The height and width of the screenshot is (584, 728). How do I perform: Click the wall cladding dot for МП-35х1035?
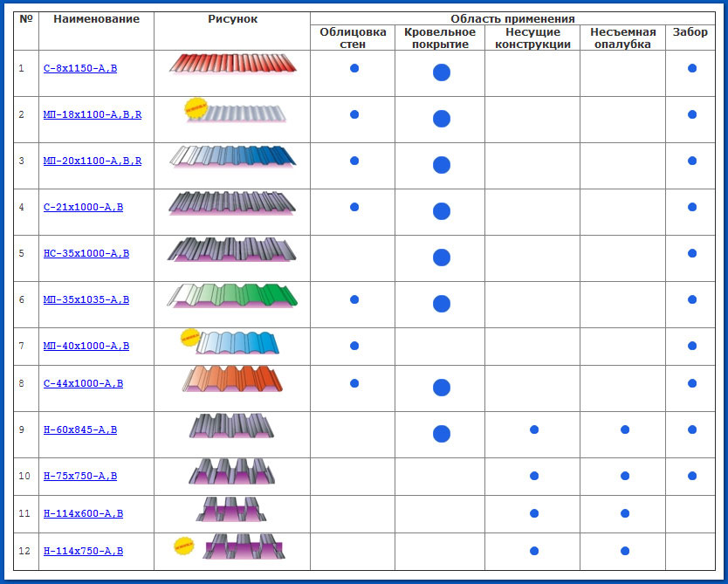pos(354,299)
